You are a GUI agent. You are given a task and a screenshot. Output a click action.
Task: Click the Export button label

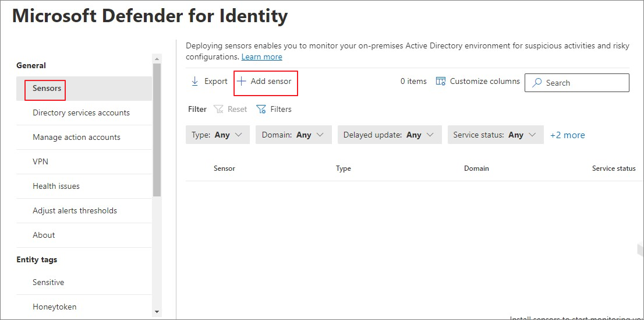[216, 82]
